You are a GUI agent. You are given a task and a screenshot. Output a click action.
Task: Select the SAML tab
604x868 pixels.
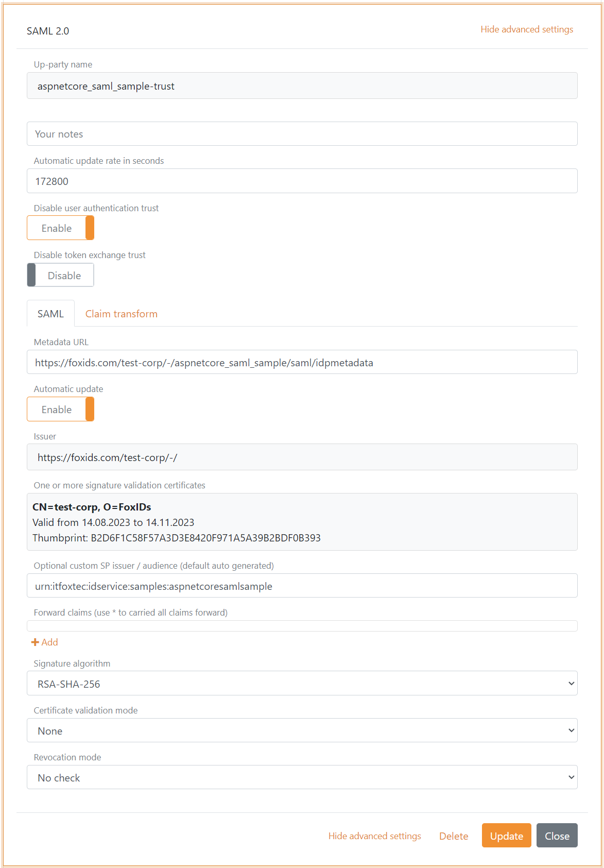50,314
